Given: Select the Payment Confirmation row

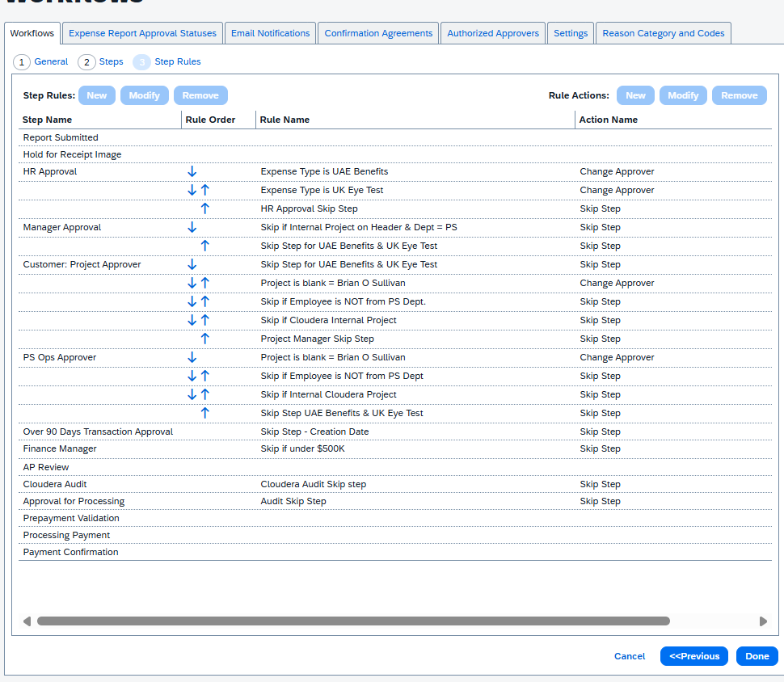Looking at the screenshot, I should click(x=395, y=552).
